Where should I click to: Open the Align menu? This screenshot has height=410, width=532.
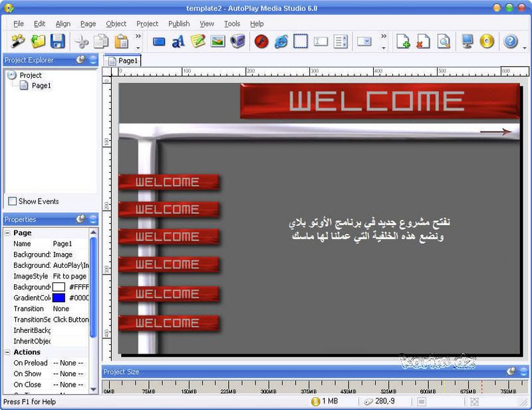click(63, 24)
